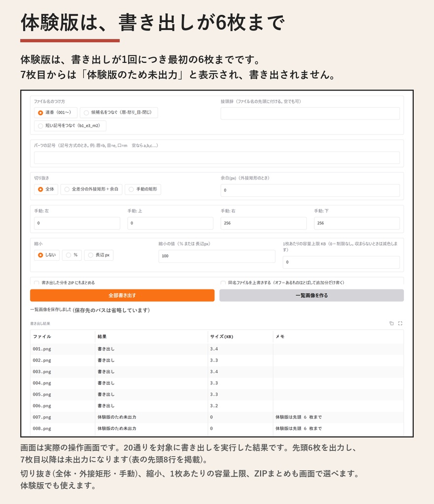Click the 全部書き出す button
This screenshot has height=504, width=434.
[122, 295]
